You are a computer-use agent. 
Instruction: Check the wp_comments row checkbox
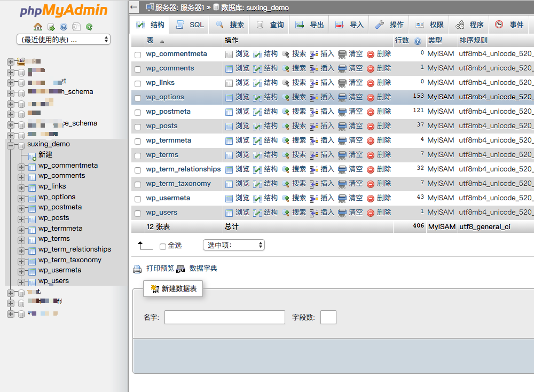pos(138,69)
